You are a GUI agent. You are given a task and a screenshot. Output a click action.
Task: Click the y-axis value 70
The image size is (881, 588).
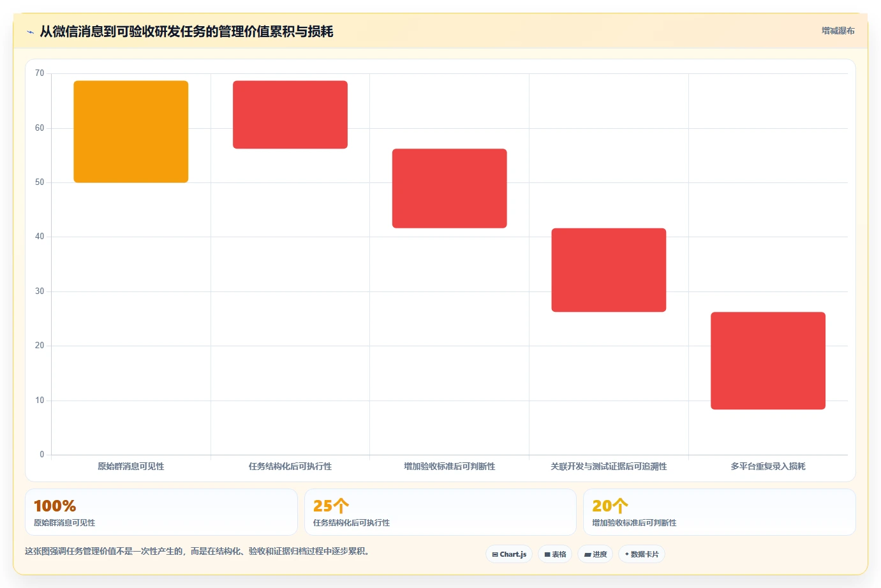click(x=40, y=73)
